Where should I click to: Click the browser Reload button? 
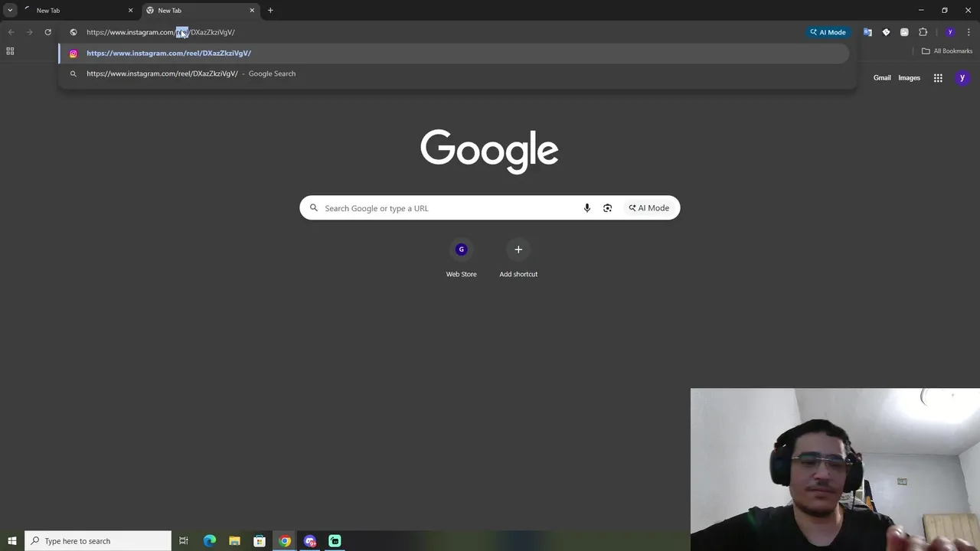pyautogui.click(x=47, y=32)
